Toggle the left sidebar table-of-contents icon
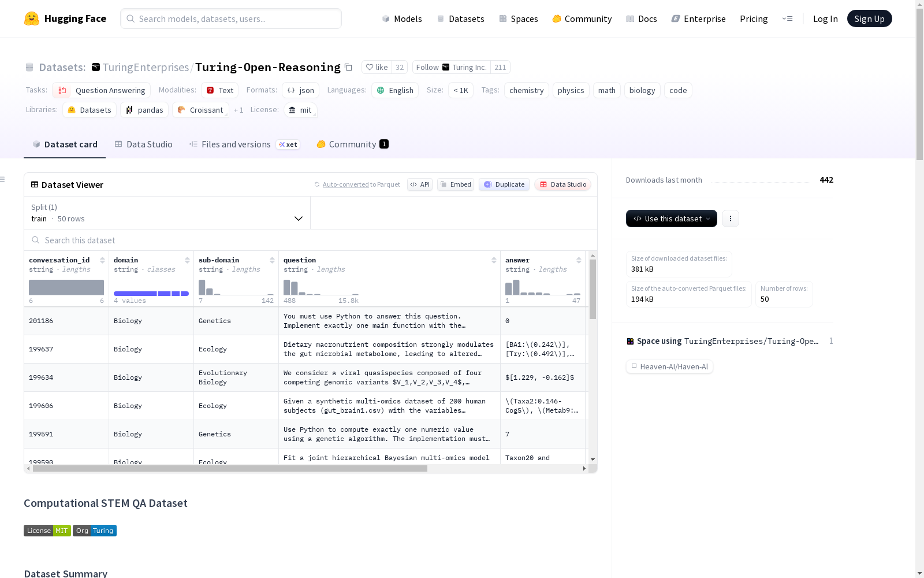The width and height of the screenshot is (924, 578). 3,179
